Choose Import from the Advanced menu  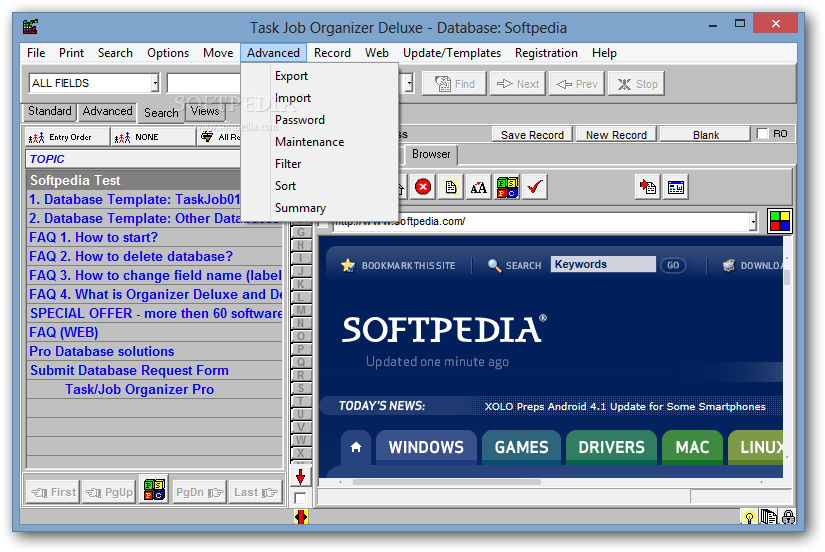click(x=293, y=98)
